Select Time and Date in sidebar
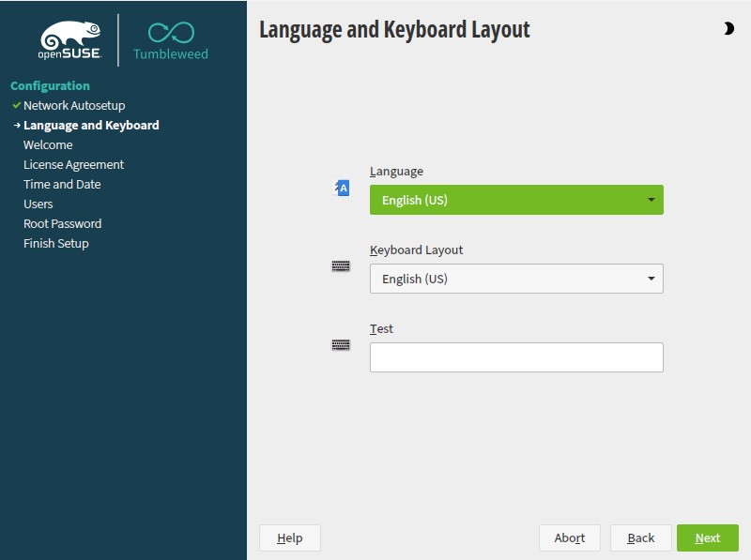751x560 pixels. [62, 184]
